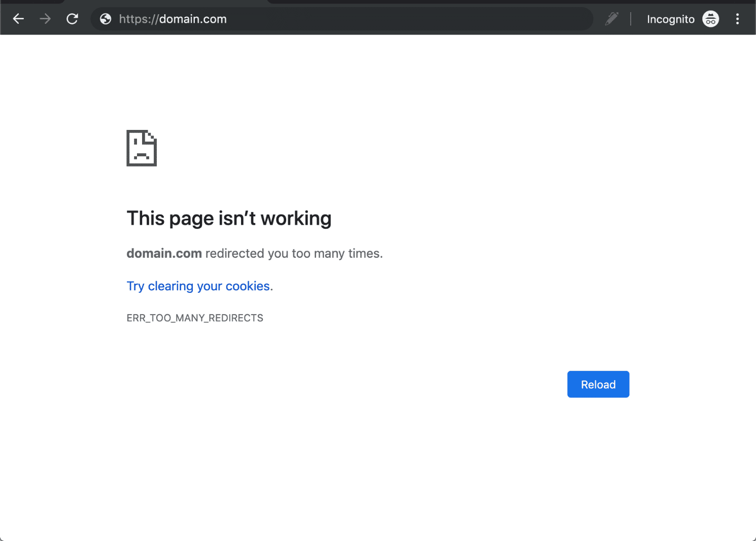Click the bold domain.com text in message
Image resolution: width=756 pixels, height=541 pixels.
pos(164,253)
